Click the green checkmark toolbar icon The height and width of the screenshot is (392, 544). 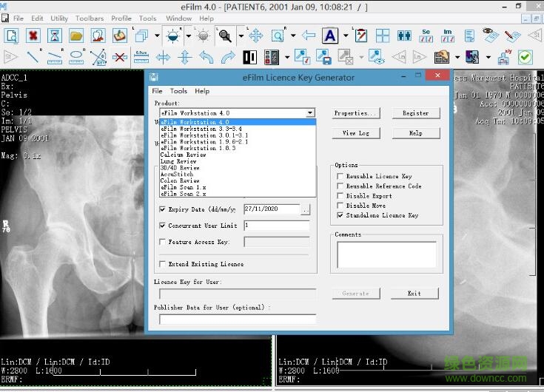tap(525, 57)
